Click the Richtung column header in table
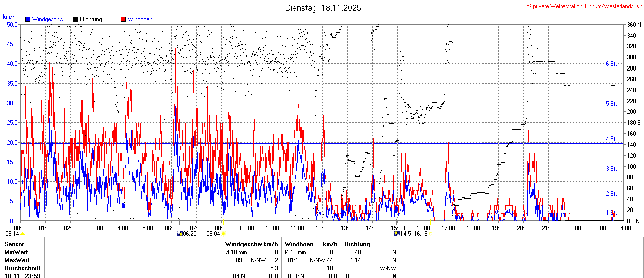Image resolution: width=644 pixels, height=278 pixels. point(357,244)
